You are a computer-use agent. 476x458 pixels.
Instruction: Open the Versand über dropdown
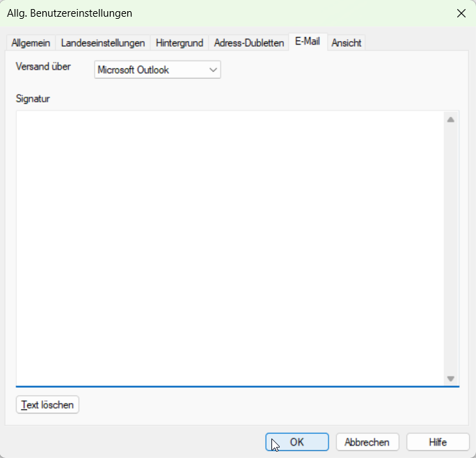tap(157, 70)
